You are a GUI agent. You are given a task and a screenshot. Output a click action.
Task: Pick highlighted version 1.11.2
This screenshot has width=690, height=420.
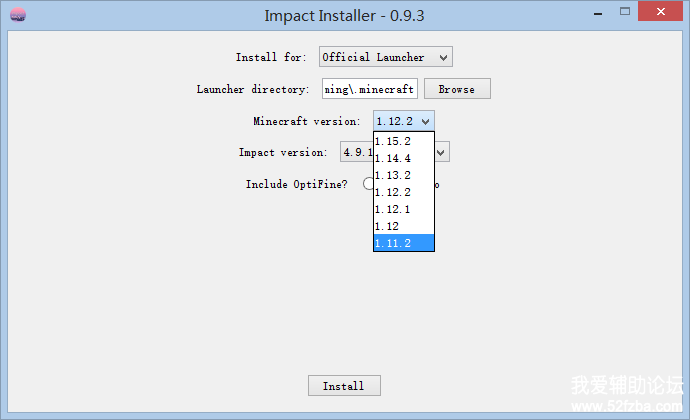point(404,243)
